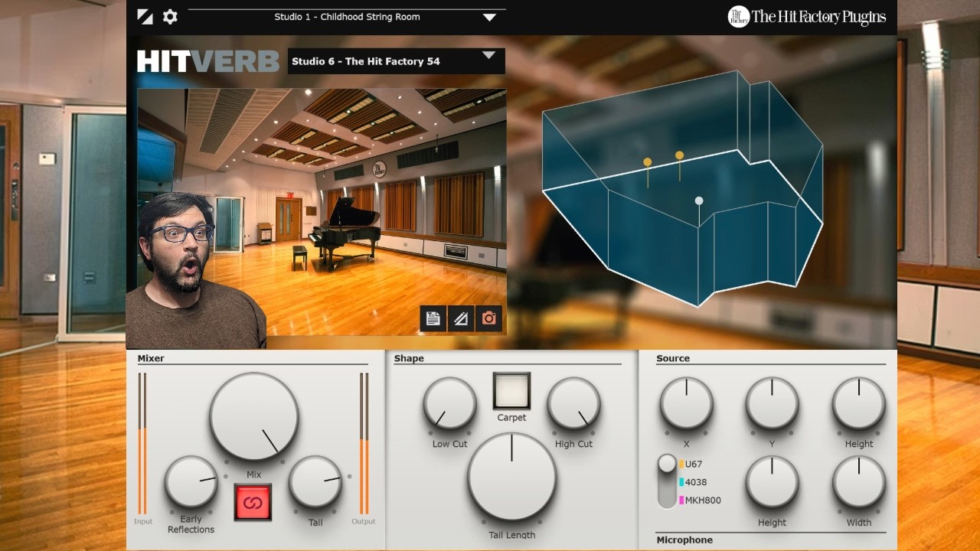Click the Input level meter
The image size is (980, 551).
click(x=142, y=444)
